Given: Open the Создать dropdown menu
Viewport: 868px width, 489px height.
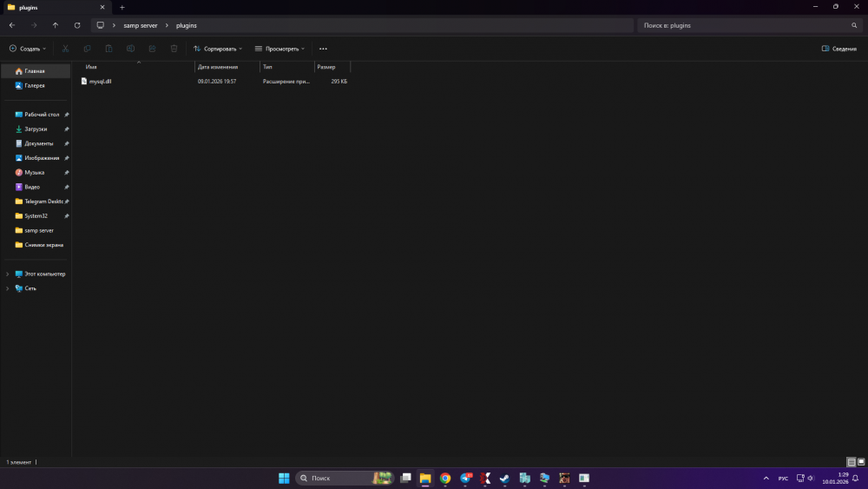Looking at the screenshot, I should coord(28,49).
